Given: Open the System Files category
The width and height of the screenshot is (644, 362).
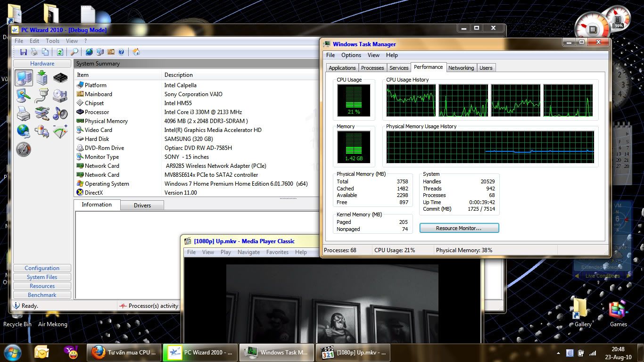Looking at the screenshot, I should pyautogui.click(x=42, y=277).
